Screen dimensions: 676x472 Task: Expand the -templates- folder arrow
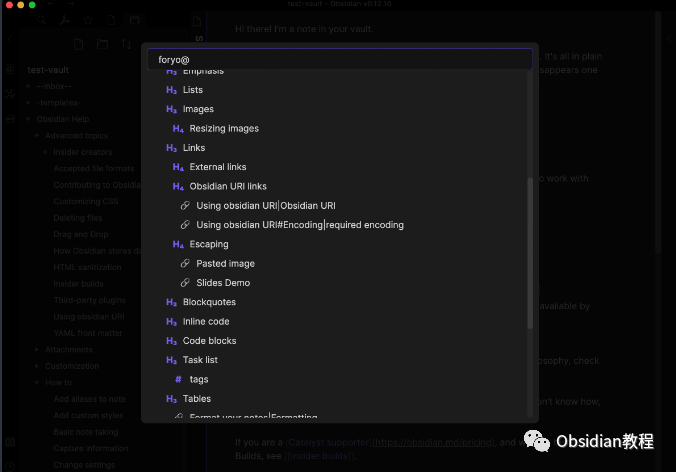[28, 103]
